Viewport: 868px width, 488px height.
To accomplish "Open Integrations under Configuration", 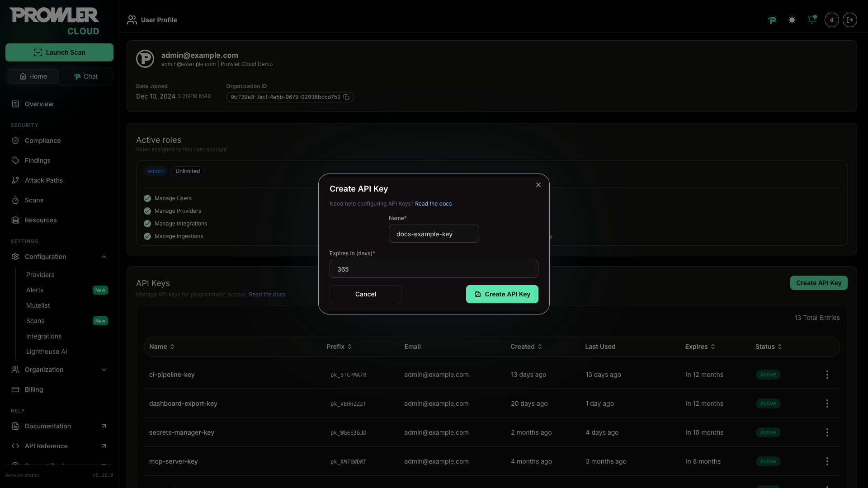I will click(44, 336).
